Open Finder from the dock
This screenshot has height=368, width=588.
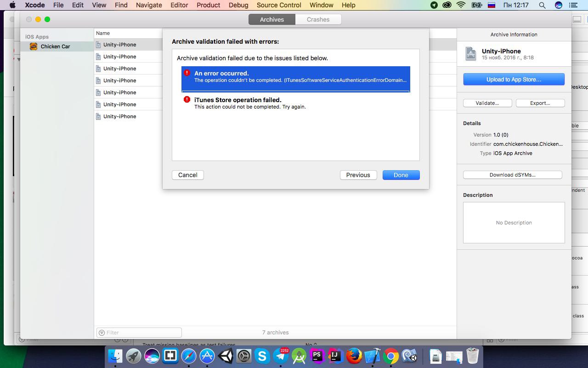pyautogui.click(x=115, y=356)
